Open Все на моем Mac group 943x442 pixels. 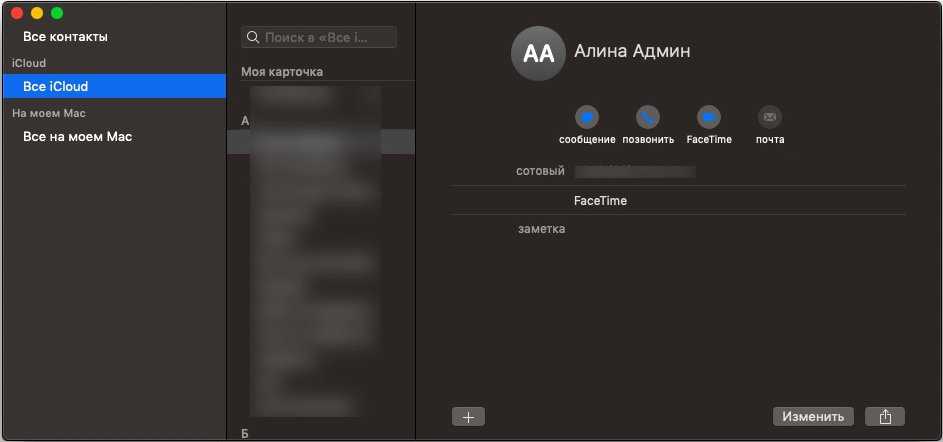pos(78,137)
